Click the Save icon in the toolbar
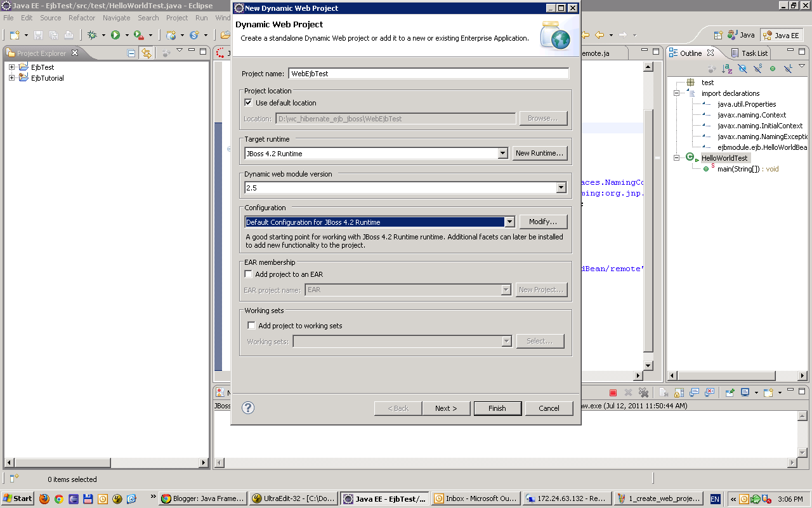The height and width of the screenshot is (508, 812). [39, 35]
